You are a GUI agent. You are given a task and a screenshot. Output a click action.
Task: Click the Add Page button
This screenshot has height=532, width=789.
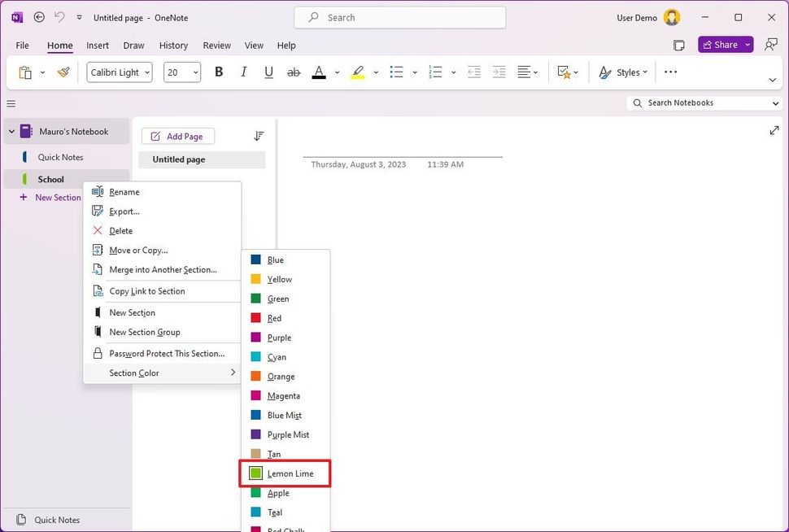178,136
